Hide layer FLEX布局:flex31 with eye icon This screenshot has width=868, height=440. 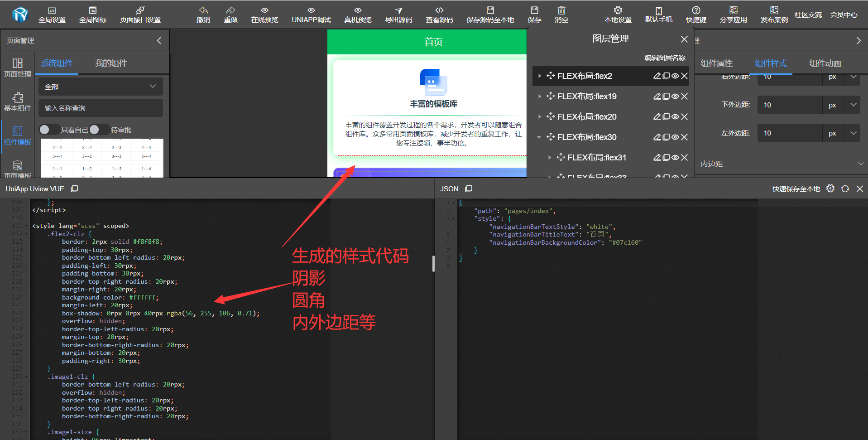pos(675,158)
